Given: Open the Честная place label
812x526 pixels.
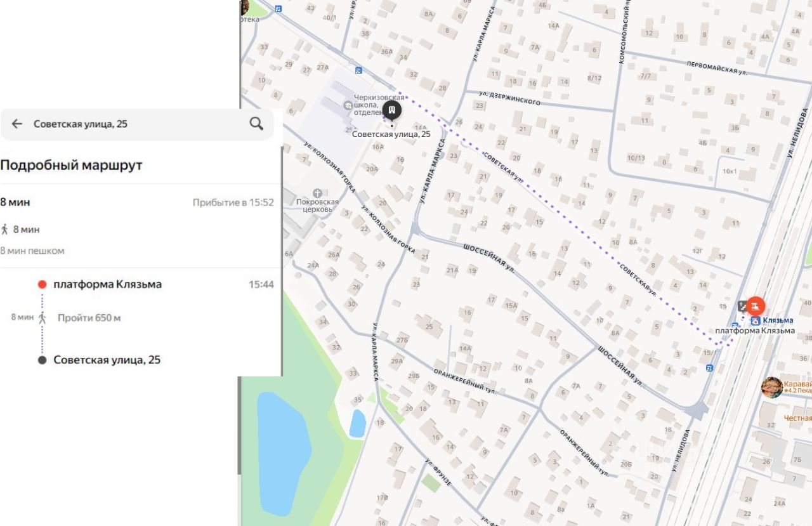Looking at the screenshot, I should (x=798, y=418).
